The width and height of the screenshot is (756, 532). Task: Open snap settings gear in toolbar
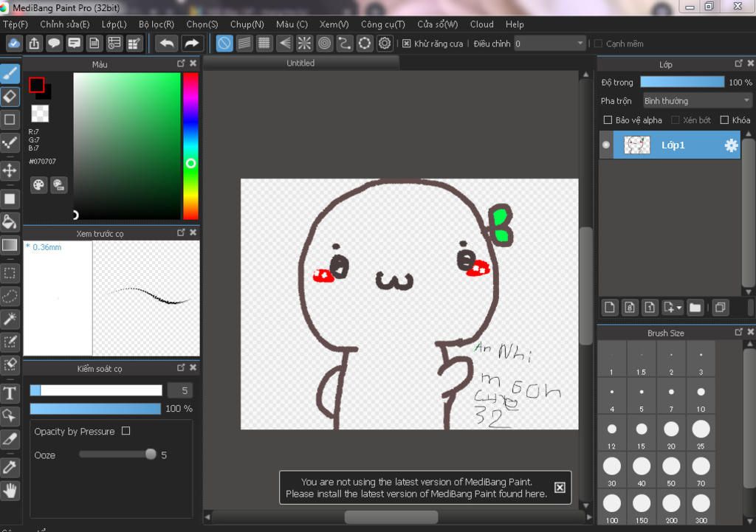(x=384, y=44)
